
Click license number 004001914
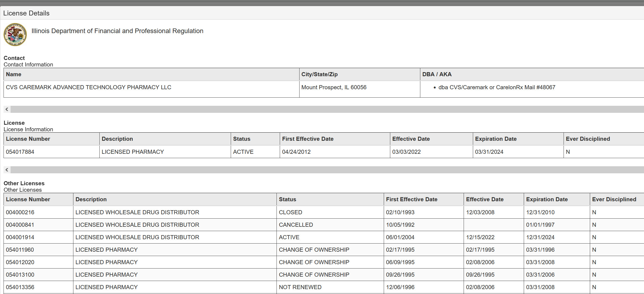click(20, 237)
